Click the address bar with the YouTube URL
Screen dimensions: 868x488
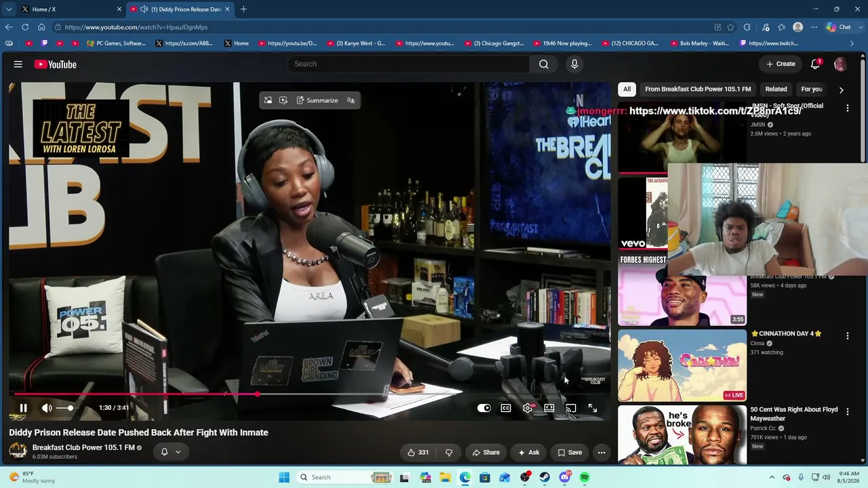coord(380,27)
